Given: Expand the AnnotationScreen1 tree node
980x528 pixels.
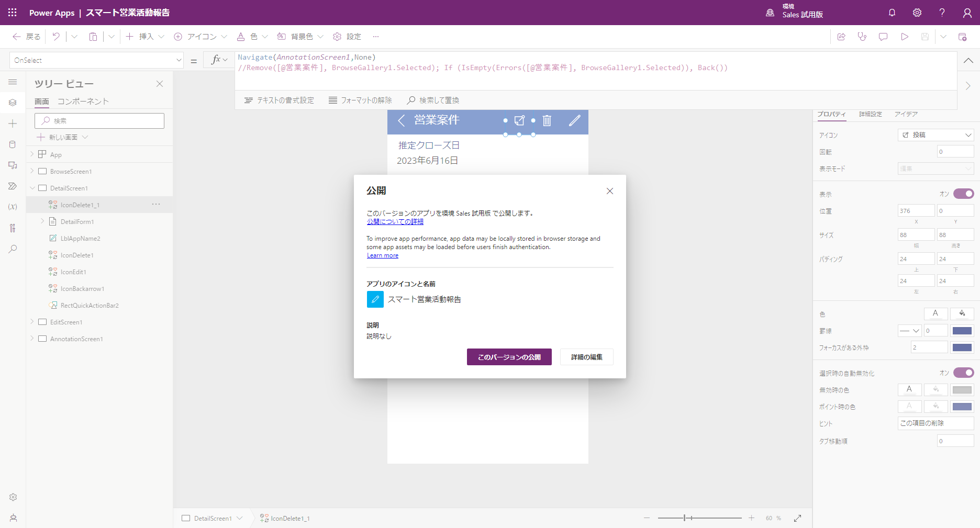Looking at the screenshot, I should click(x=32, y=339).
